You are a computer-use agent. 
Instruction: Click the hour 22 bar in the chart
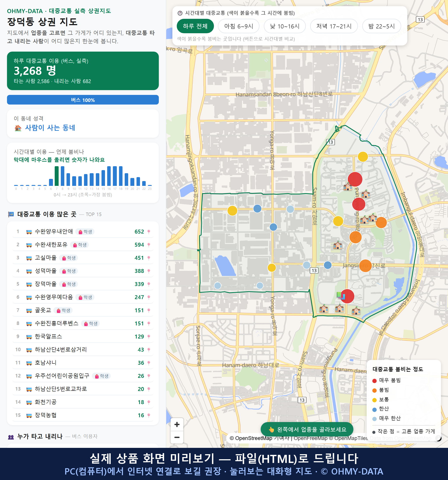pyautogui.click(x=144, y=183)
